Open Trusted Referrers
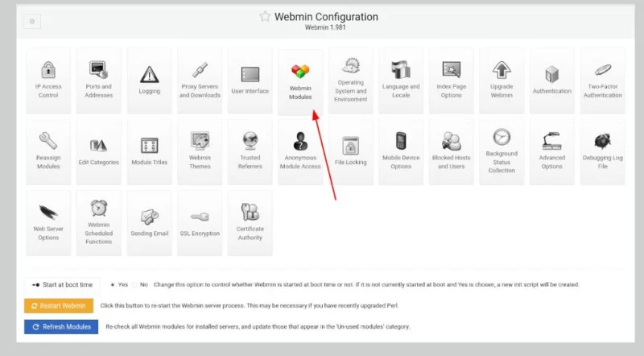The height and width of the screenshot is (356, 644). point(250,152)
